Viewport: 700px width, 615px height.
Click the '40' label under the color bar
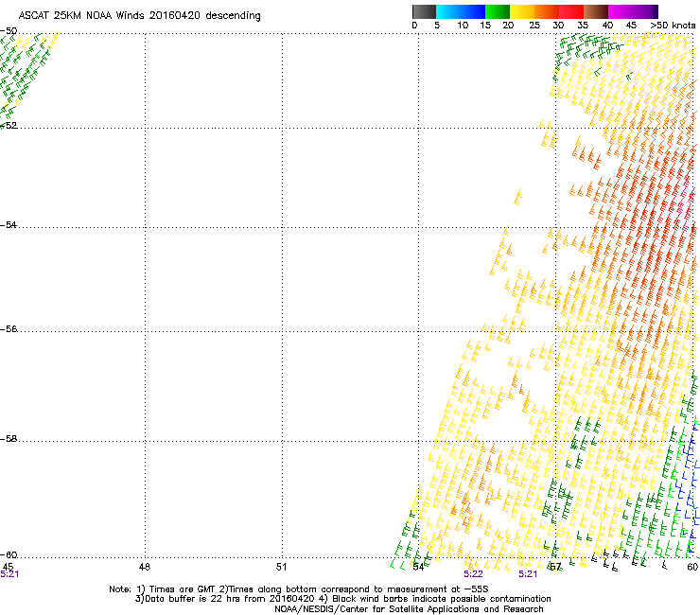(x=607, y=26)
